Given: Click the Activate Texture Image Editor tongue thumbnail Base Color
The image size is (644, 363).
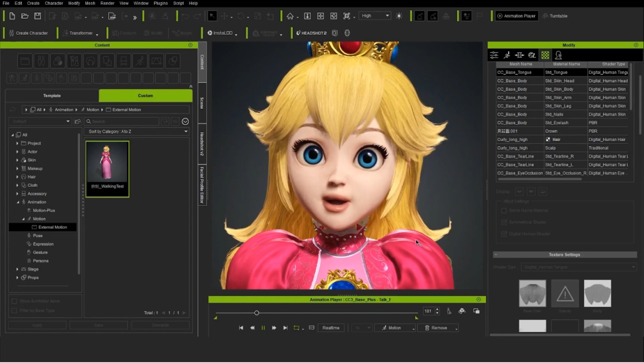Looking at the screenshot, I should click(x=532, y=293).
